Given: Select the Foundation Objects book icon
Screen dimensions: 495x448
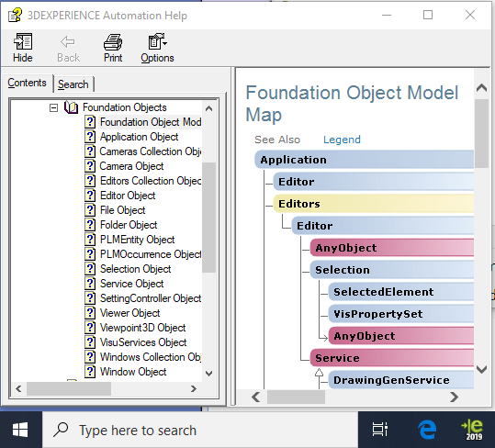Looking at the screenshot, I should [71, 107].
